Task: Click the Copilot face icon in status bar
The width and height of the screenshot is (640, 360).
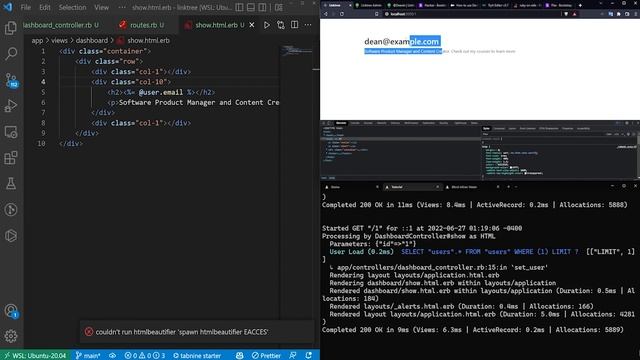Action: [240, 356]
